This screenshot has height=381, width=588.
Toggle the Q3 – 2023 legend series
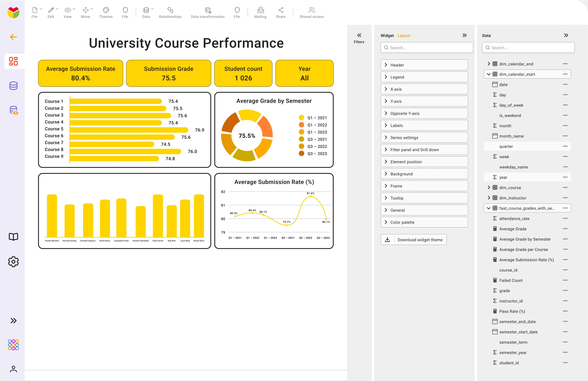click(x=317, y=154)
